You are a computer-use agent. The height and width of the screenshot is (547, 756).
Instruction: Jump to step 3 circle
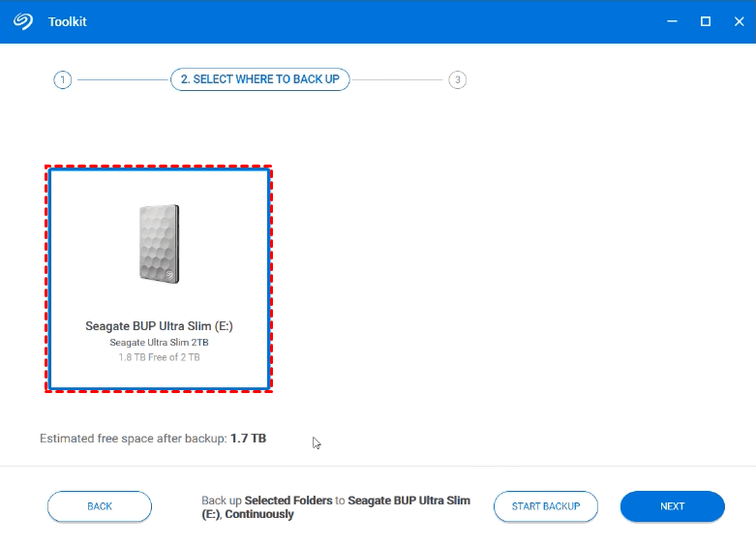[457, 79]
